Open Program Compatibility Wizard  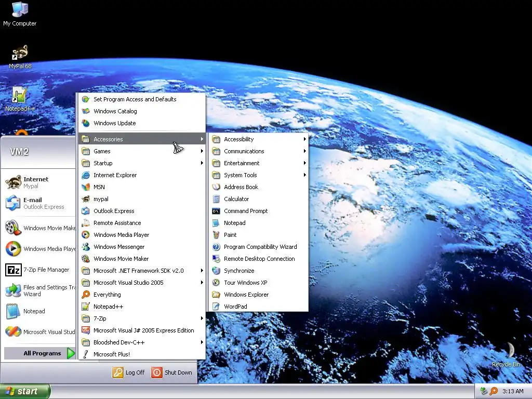[x=259, y=247]
